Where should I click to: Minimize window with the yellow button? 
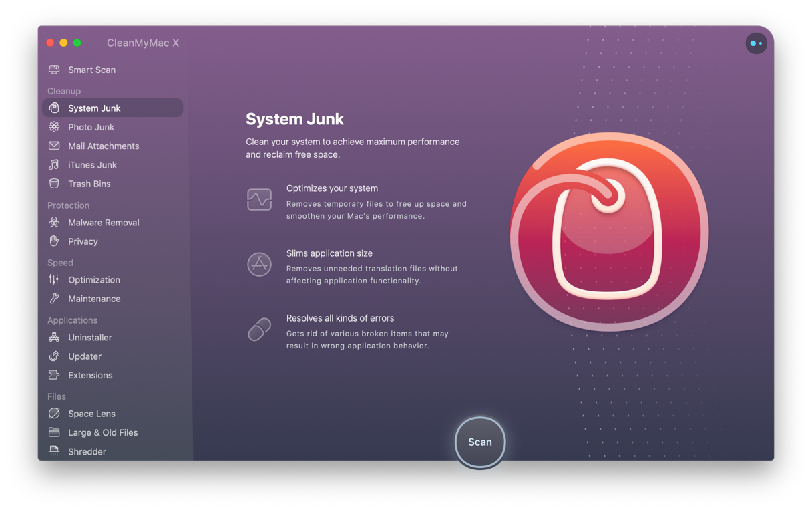[x=63, y=43]
